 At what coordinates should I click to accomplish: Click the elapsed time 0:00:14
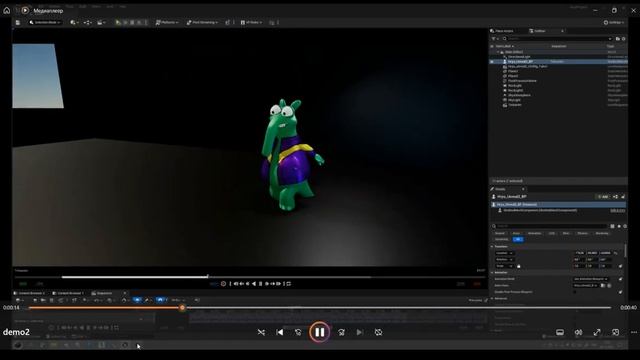tap(11, 308)
